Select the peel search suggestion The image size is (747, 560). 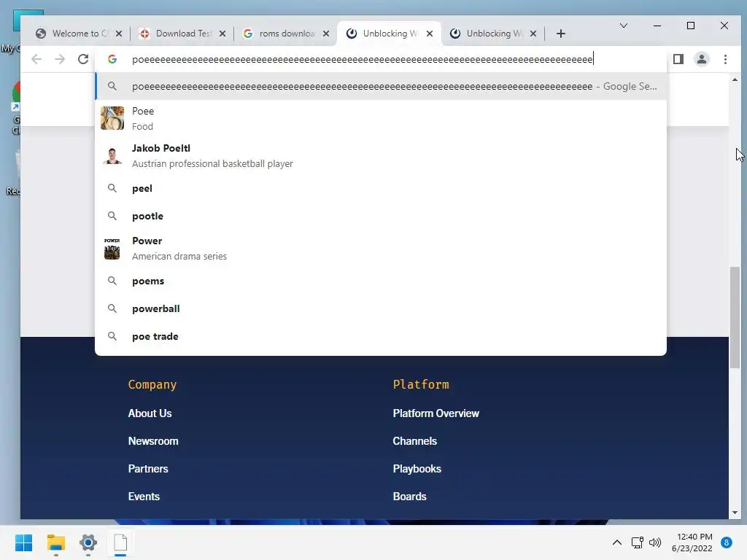[x=381, y=188]
